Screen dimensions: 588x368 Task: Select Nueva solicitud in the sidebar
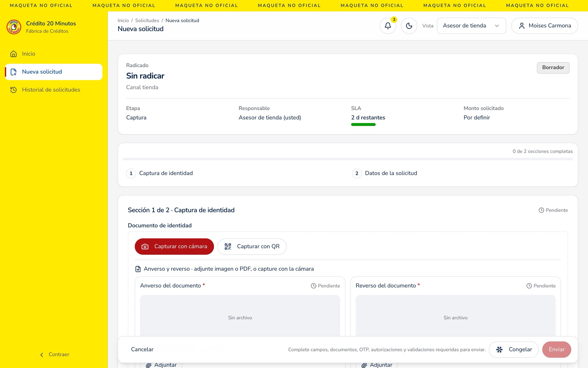54,72
